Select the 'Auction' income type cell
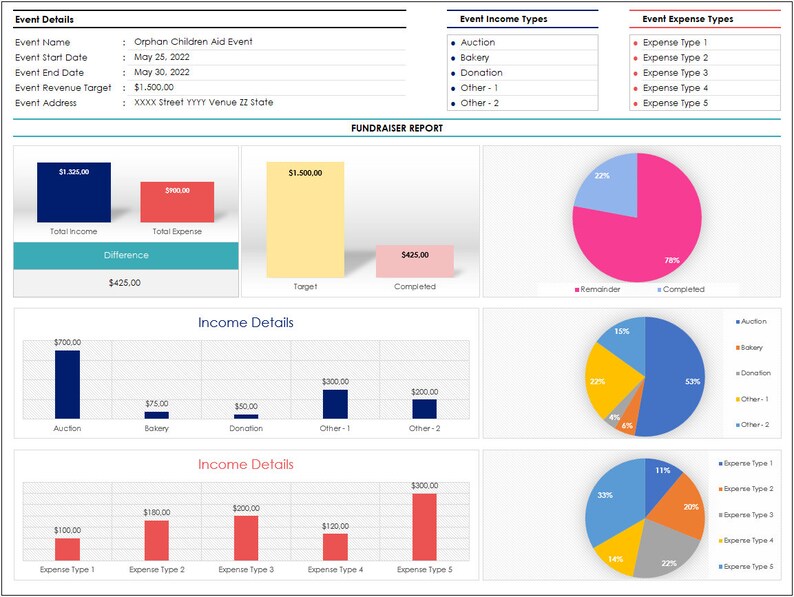The height and width of the screenshot is (597, 794). 523,43
